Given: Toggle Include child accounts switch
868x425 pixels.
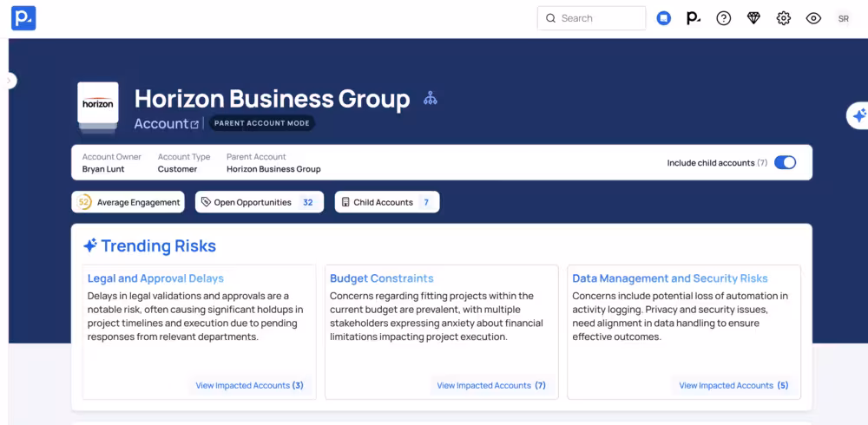Looking at the screenshot, I should coord(785,163).
